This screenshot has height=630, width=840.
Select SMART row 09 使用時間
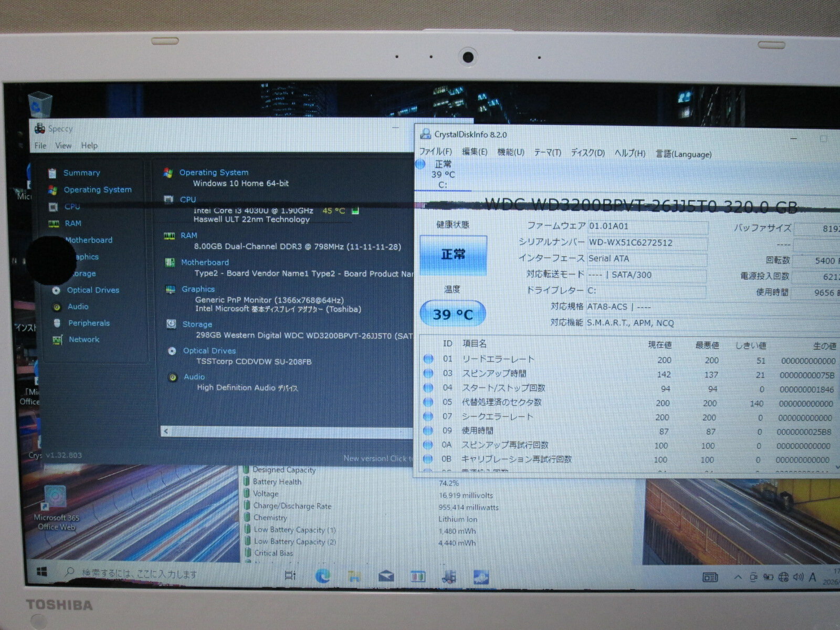pos(630,431)
